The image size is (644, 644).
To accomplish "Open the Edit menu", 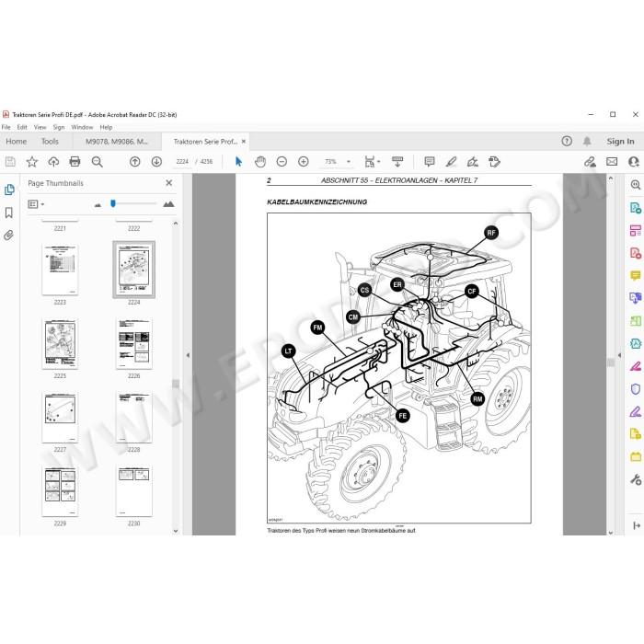I will point(22,127).
